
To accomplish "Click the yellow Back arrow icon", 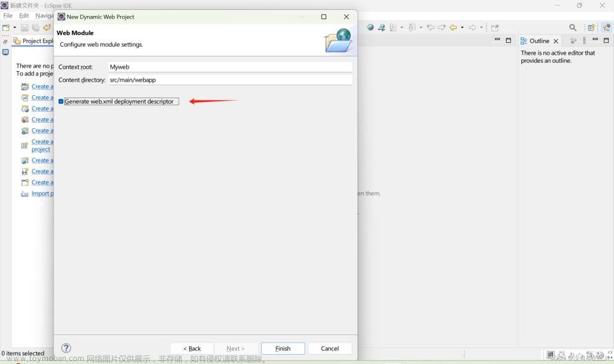I will coord(454,28).
